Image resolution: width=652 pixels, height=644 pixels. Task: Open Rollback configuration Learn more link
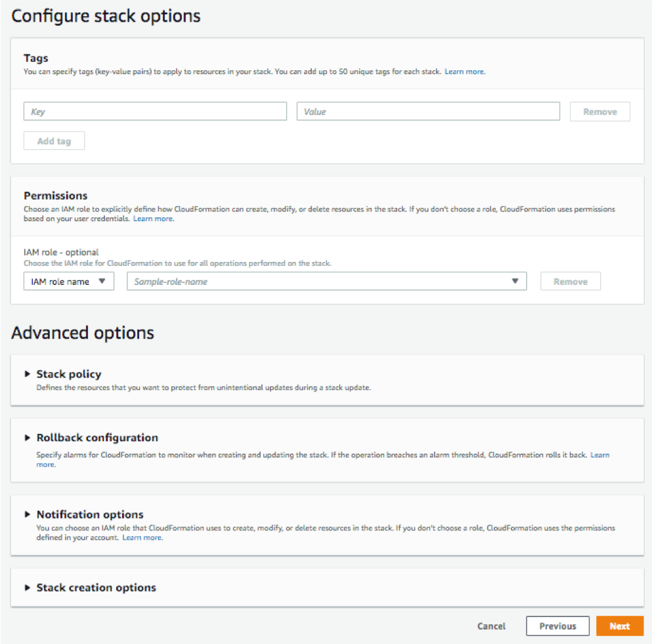click(x=599, y=454)
